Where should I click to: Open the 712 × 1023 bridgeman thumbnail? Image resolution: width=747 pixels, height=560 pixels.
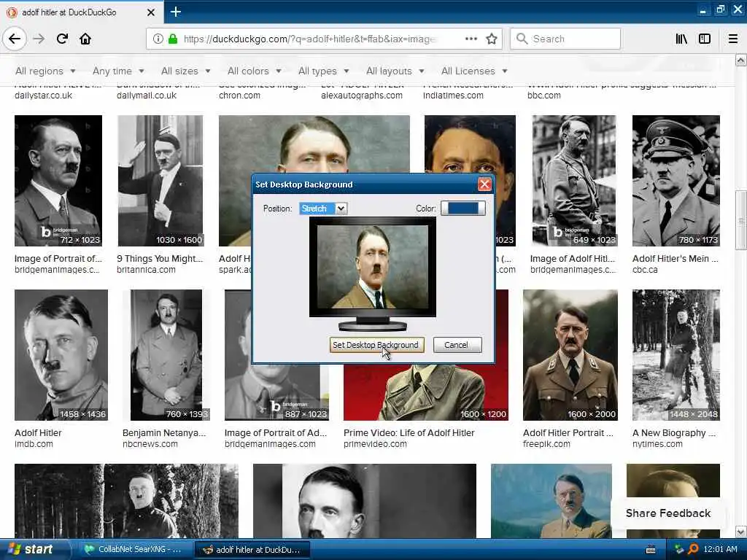tap(58, 181)
